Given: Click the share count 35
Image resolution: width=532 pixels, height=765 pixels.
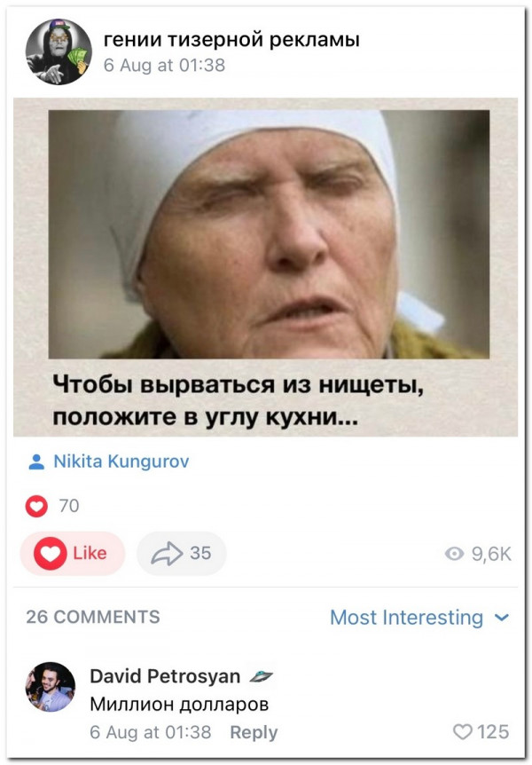Looking at the screenshot, I should tap(200, 553).
